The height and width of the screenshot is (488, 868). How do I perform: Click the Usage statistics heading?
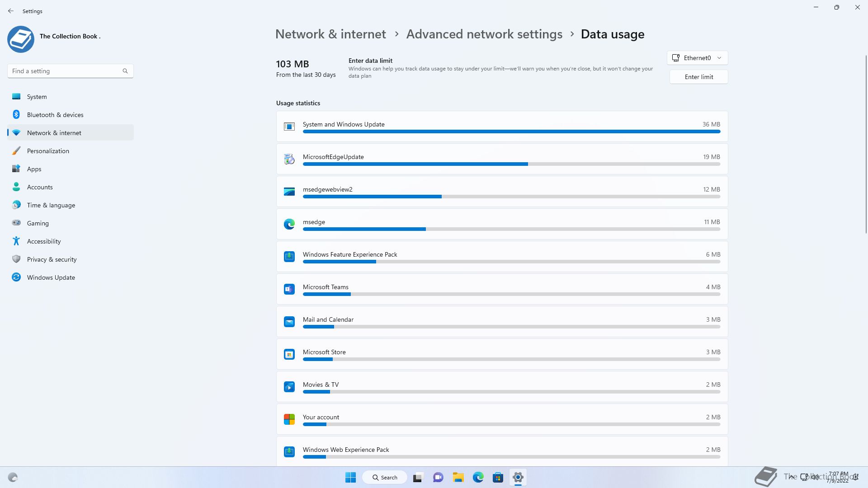tap(298, 103)
